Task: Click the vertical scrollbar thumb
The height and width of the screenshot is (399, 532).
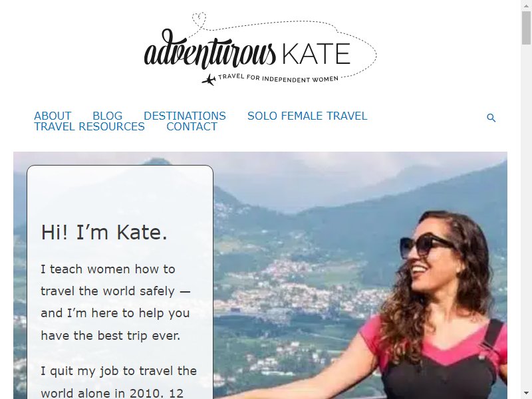Action: point(526,28)
